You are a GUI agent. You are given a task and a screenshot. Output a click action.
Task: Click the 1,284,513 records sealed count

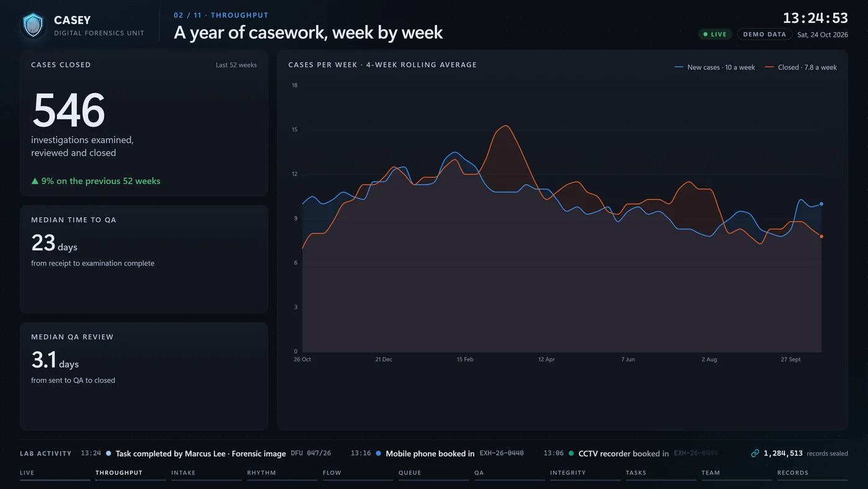783,454
